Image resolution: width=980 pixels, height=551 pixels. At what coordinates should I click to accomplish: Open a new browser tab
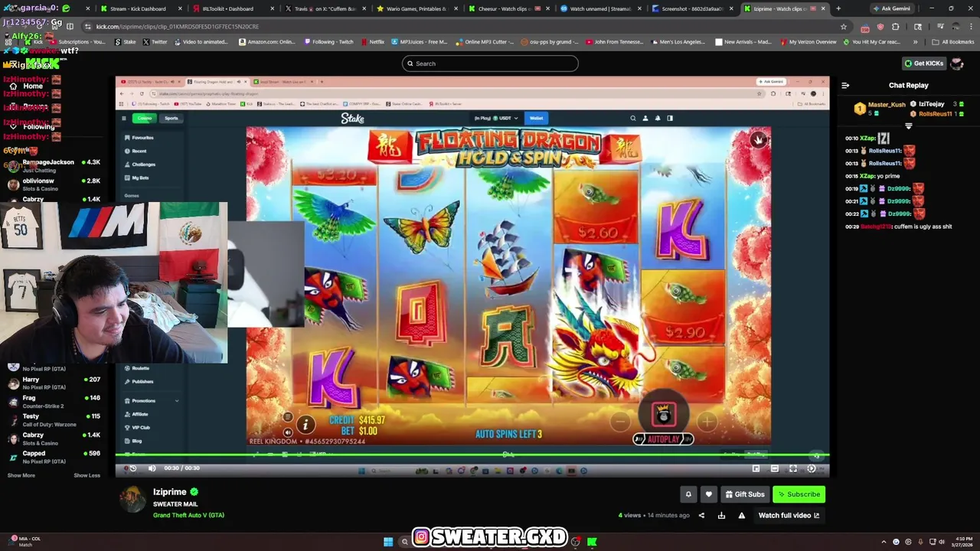tap(838, 8)
